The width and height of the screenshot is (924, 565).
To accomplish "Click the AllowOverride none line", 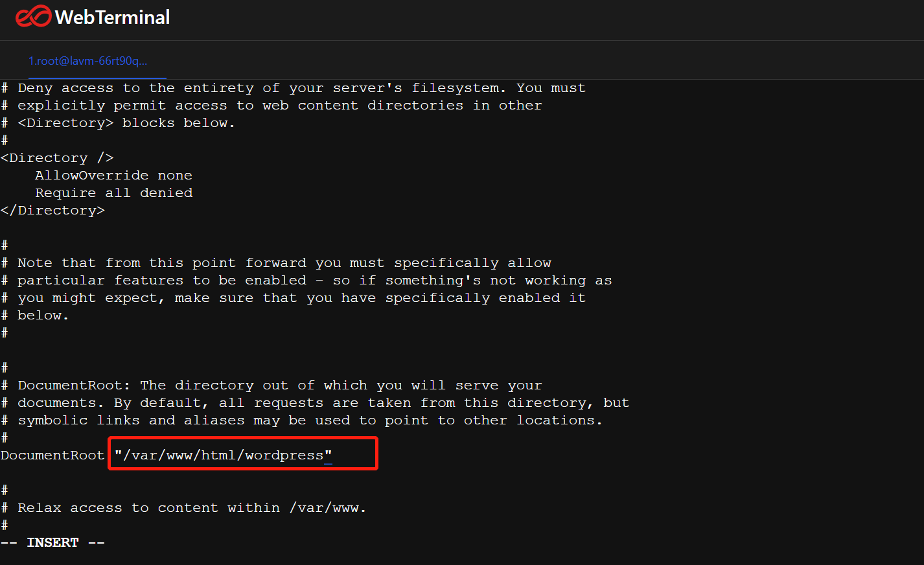I will 113,176.
